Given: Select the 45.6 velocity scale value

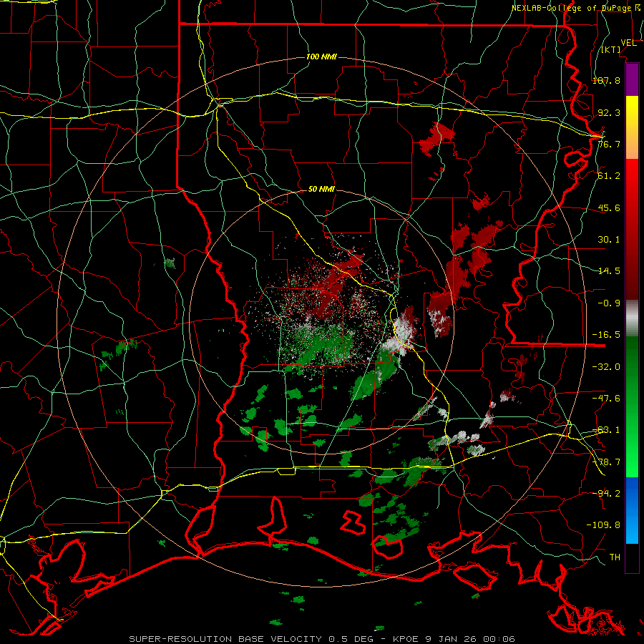Looking at the screenshot, I should click(609, 208).
